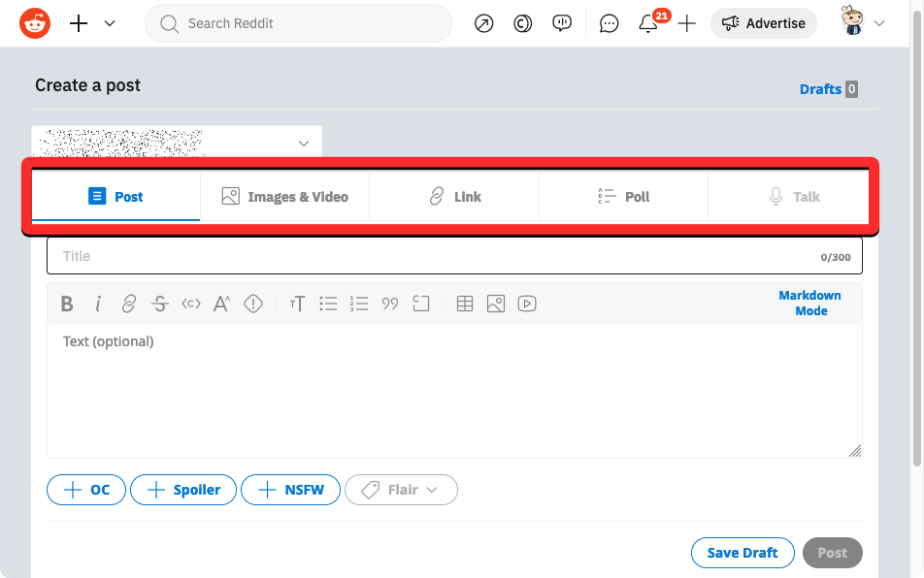The image size is (924, 578).
Task: Apply bold formatting
Action: [67, 305]
